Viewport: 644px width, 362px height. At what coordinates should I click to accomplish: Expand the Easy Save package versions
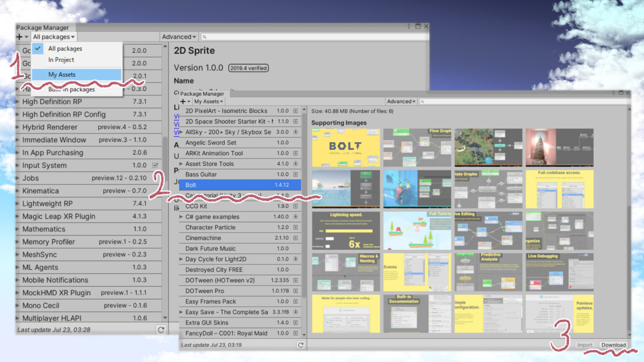point(181,312)
